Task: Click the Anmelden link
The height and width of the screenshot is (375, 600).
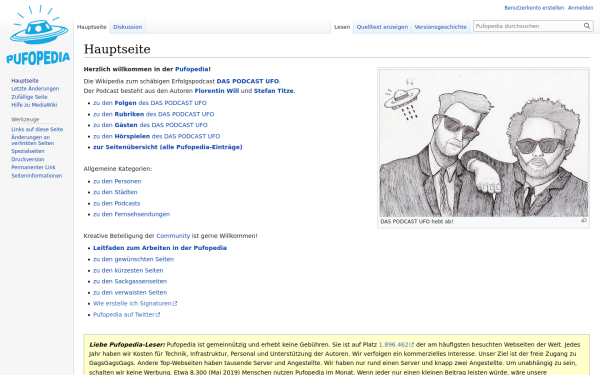Action: click(x=580, y=8)
